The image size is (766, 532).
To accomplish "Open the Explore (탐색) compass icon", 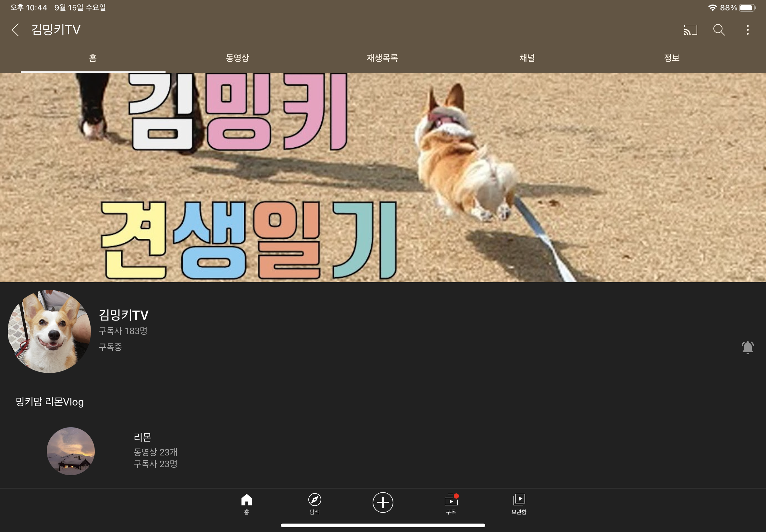I will tap(315, 503).
